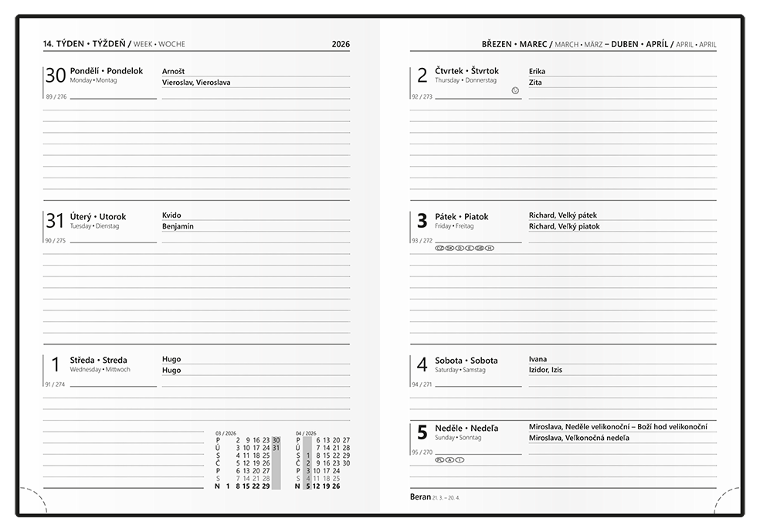Click the Beran zodiac label at bottom
The image size is (760, 532).
pos(421,496)
